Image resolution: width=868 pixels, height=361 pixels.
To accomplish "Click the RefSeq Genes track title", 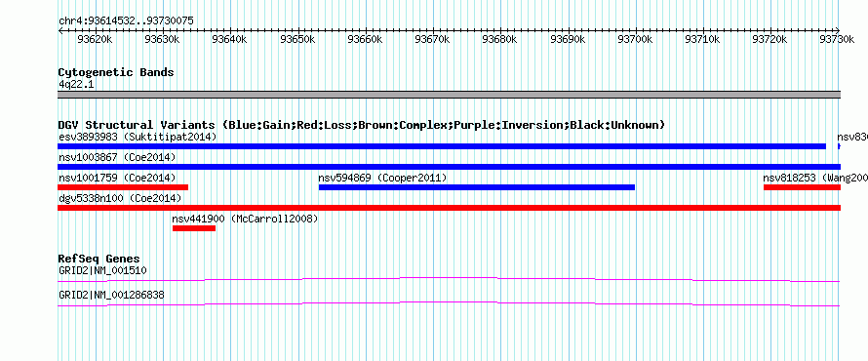I will [99, 260].
